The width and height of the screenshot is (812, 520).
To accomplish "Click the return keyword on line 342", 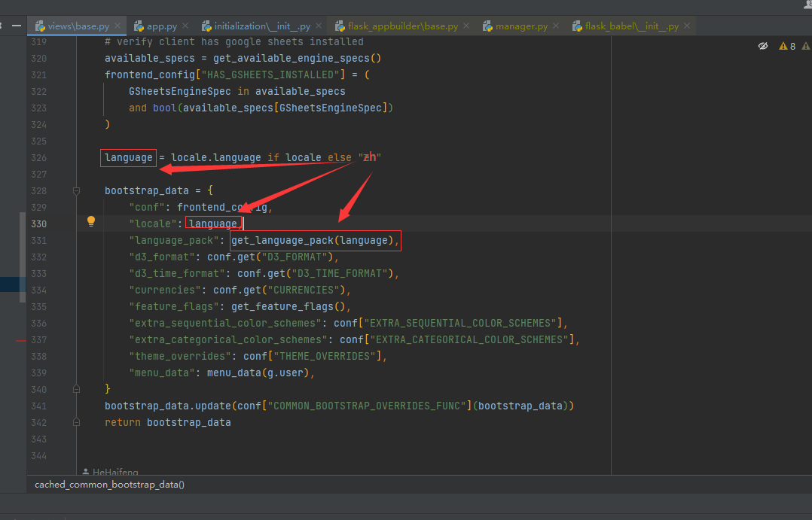I will (123, 423).
